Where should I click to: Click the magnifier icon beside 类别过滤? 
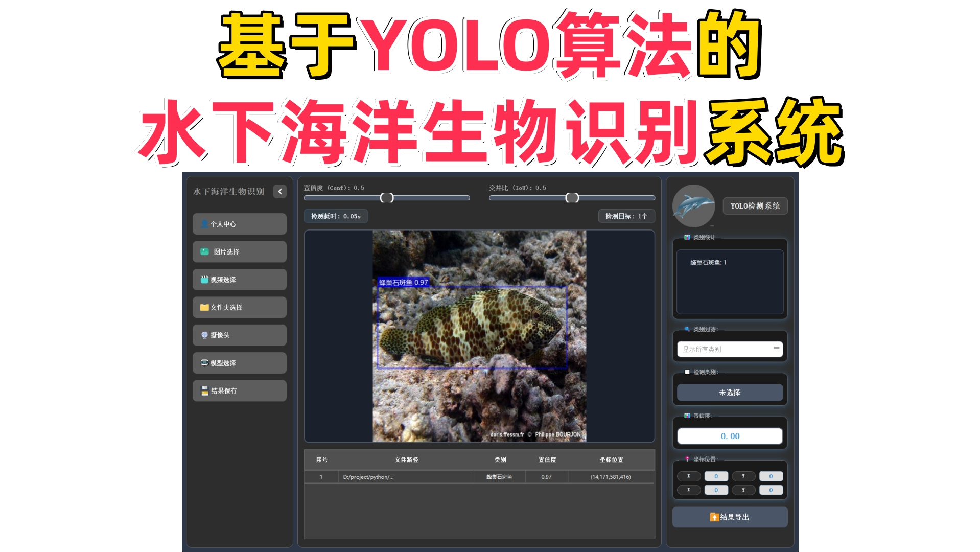(687, 330)
